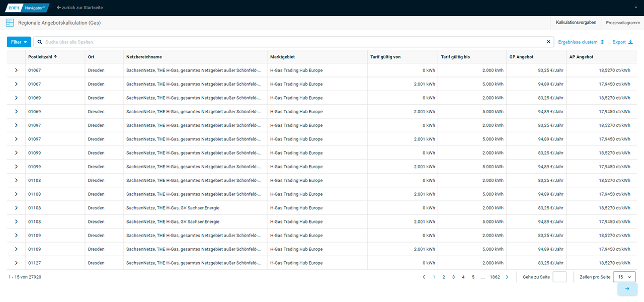Click the search field over all columns
The width and height of the screenshot is (644, 302).
coord(292,42)
